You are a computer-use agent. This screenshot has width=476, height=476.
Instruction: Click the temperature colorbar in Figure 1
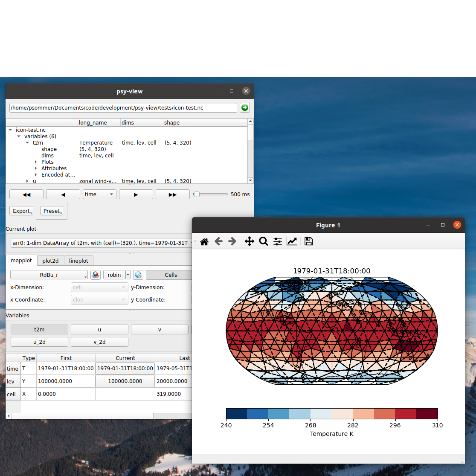tap(332, 413)
